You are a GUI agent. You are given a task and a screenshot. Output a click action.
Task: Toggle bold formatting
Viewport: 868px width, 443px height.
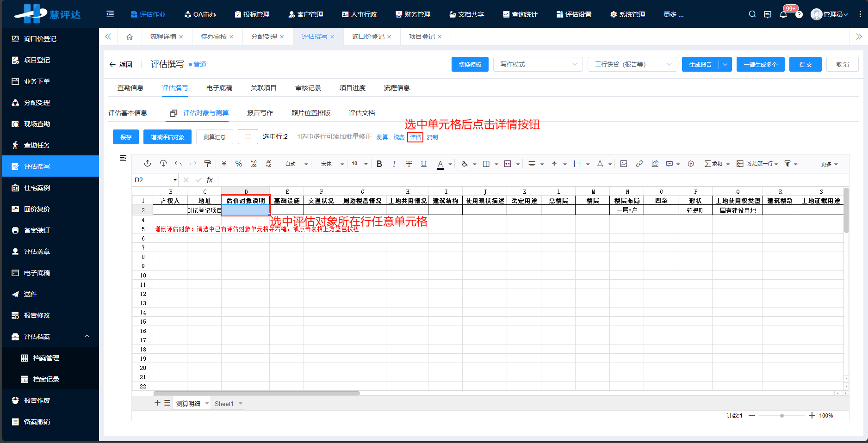click(379, 164)
